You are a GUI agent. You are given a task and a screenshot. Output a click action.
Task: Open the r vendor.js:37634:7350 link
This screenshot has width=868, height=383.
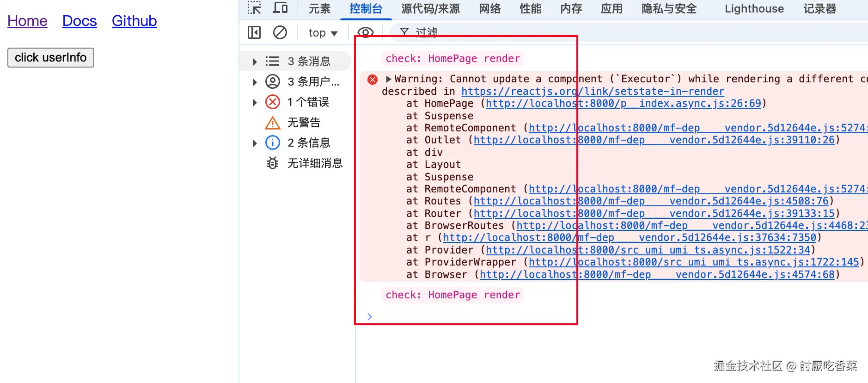click(630, 237)
